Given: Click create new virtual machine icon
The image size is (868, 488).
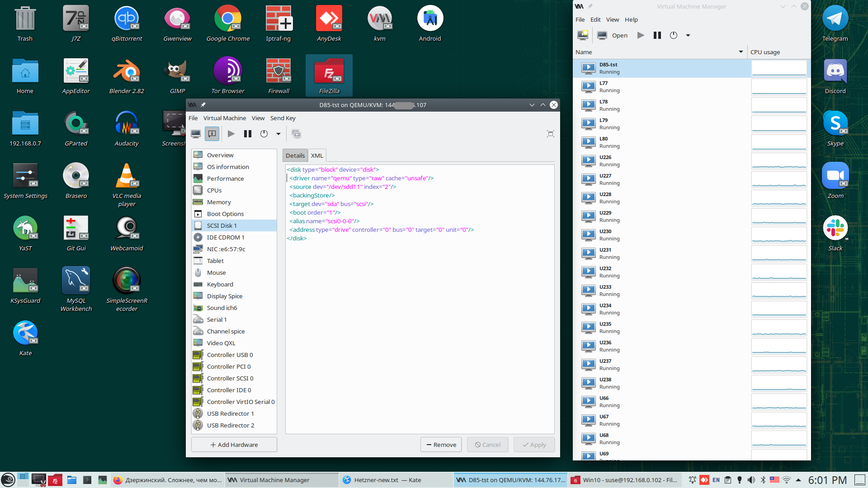Looking at the screenshot, I should [583, 35].
